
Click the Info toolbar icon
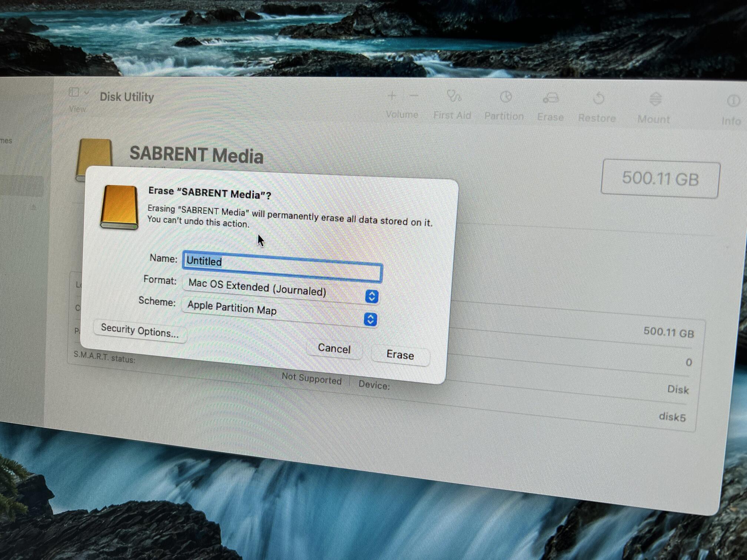(733, 101)
